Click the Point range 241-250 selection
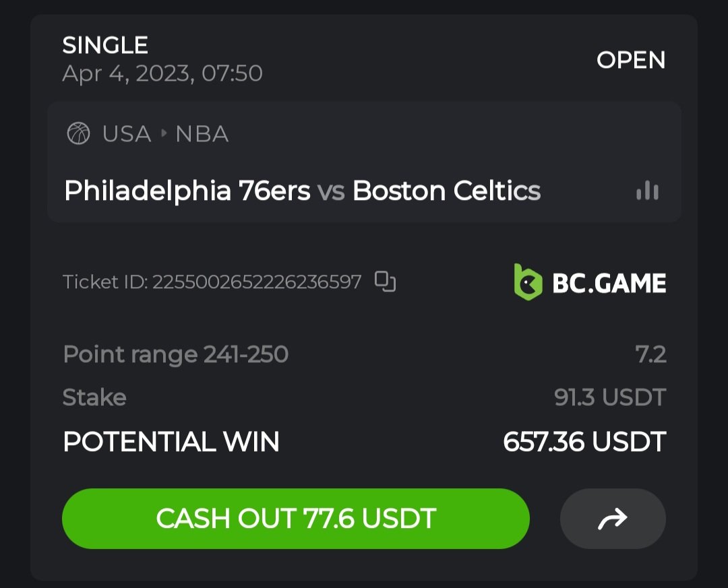Image resolution: width=728 pixels, height=588 pixels. (x=175, y=354)
